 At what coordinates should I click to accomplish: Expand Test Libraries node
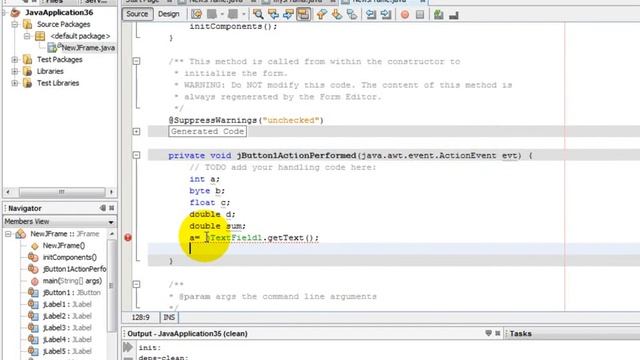tap(15, 83)
